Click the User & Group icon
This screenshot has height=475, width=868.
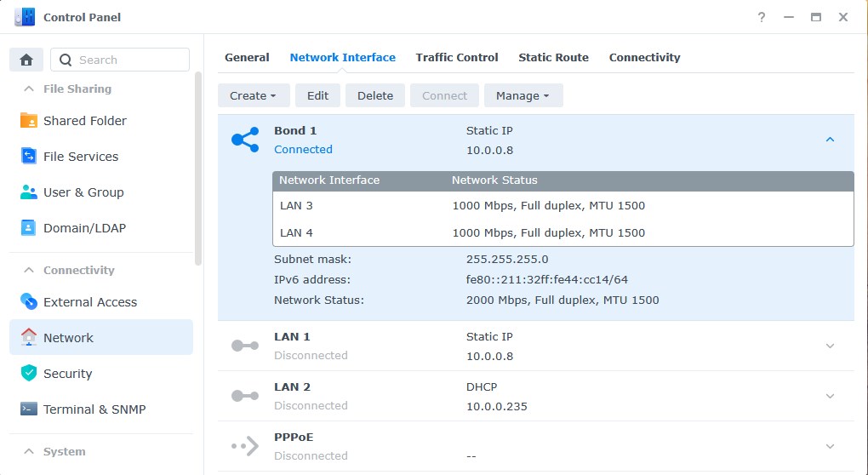[29, 192]
